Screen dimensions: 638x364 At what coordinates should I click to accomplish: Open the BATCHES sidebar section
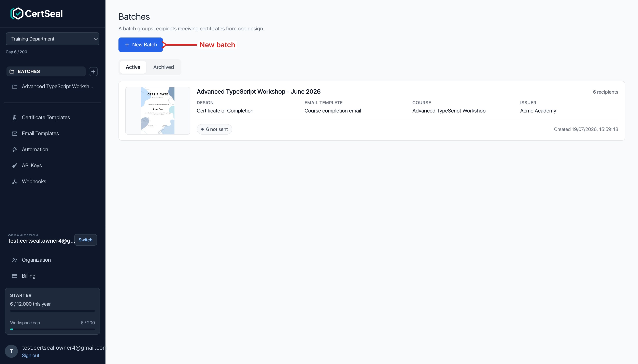coord(46,72)
